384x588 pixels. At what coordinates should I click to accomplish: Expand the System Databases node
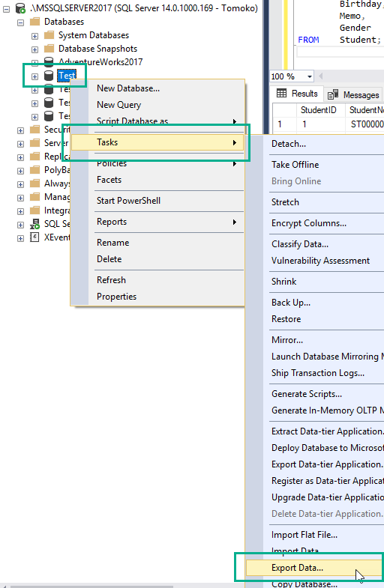35,36
